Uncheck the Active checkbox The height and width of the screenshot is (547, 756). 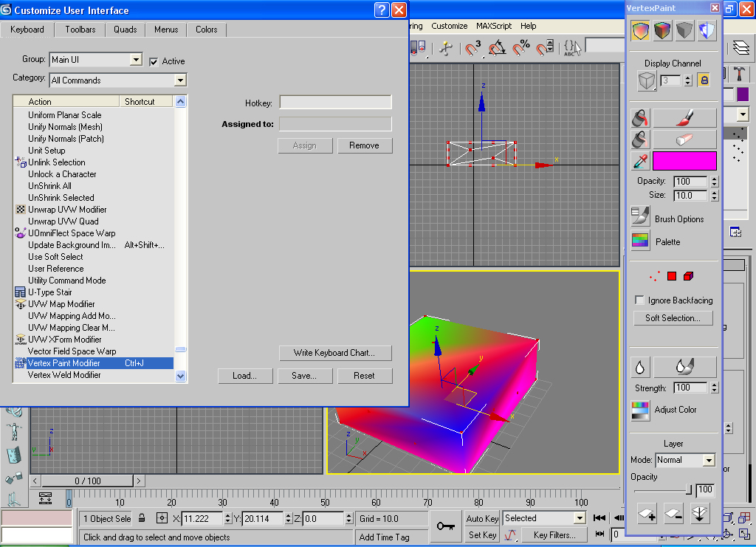pyautogui.click(x=154, y=61)
